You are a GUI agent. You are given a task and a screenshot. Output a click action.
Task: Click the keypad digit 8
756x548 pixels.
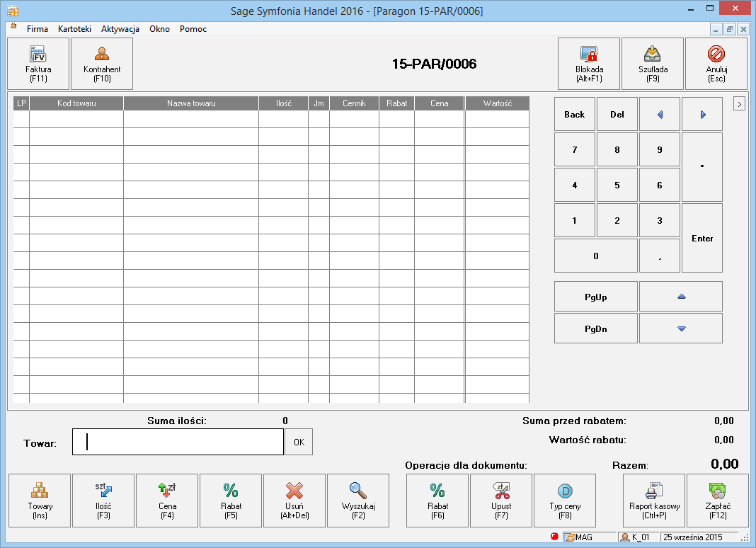[617, 149]
